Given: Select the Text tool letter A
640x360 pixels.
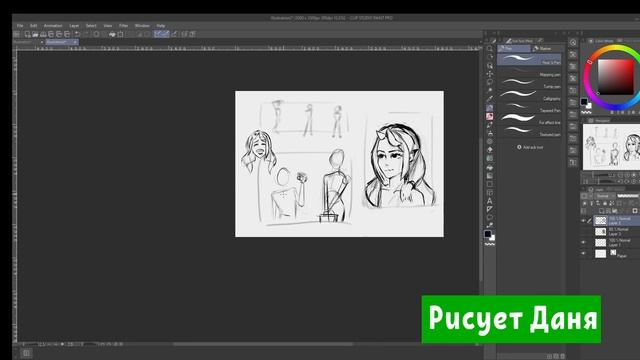Looking at the screenshot, I should (489, 201).
